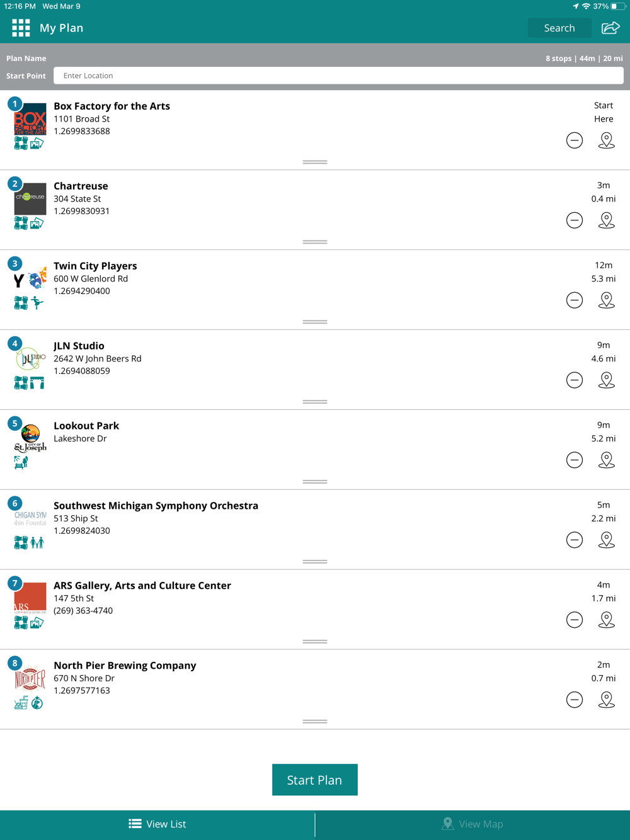Viewport: 630px width, 840px height.
Task: Open Chartreuse logo thumbnail
Action: pyautogui.click(x=30, y=198)
